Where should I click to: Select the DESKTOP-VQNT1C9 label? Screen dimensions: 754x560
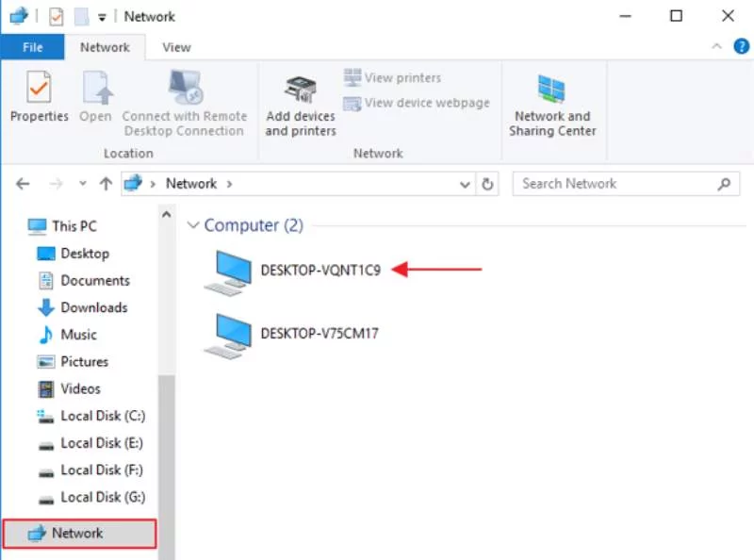[320, 270]
